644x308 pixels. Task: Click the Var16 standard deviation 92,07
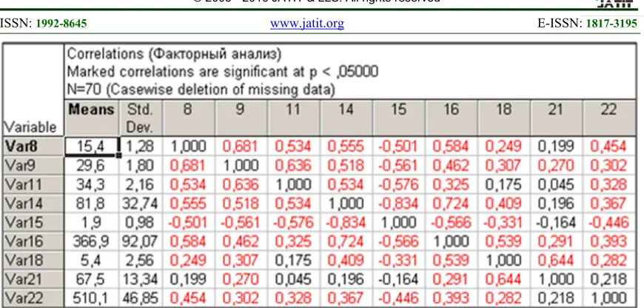click(141, 241)
